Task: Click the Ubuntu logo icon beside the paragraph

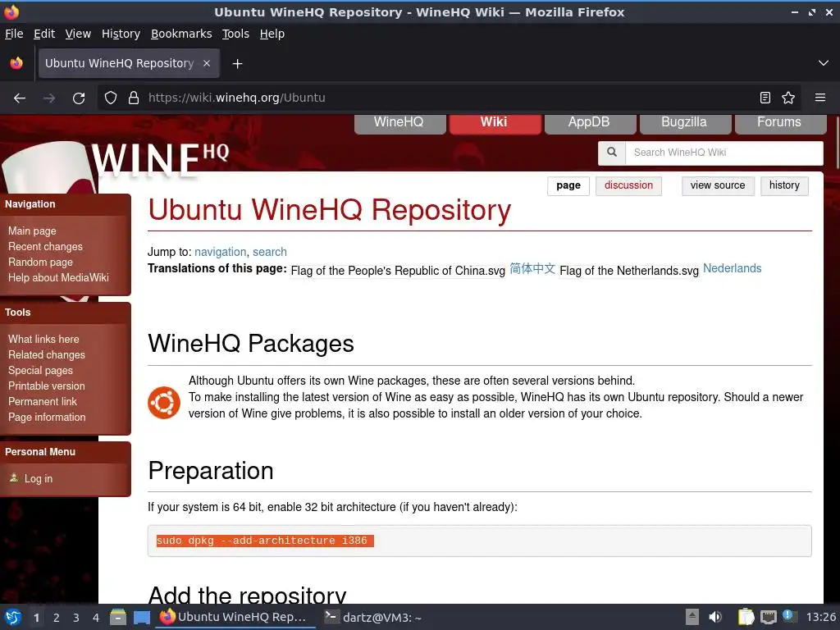Action: point(164,402)
